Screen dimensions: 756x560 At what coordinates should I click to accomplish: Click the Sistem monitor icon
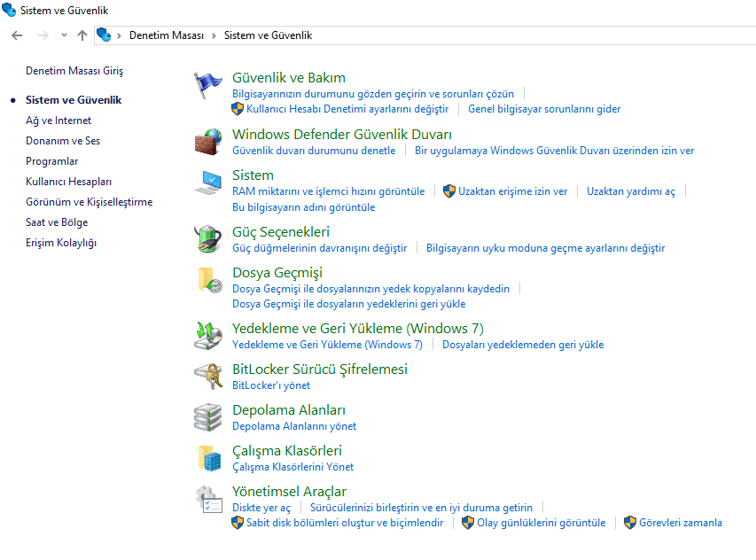208,183
